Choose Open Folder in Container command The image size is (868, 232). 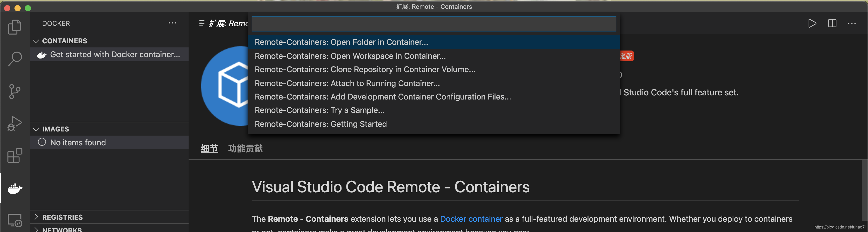(x=434, y=42)
